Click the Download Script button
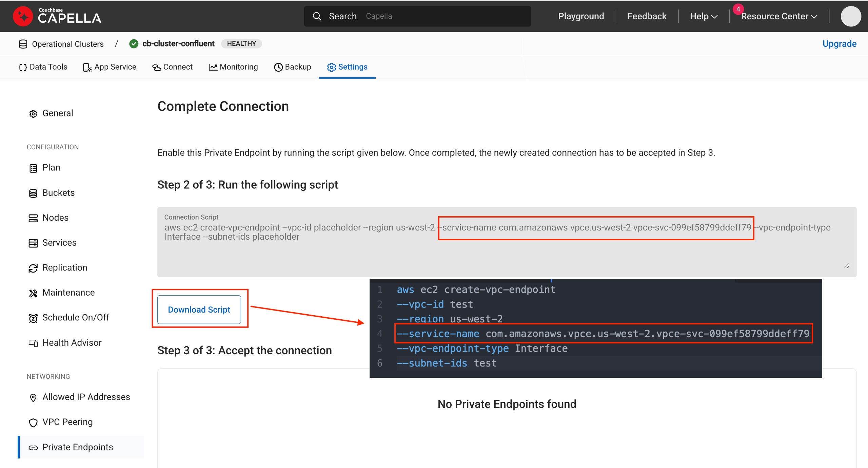 pos(199,310)
